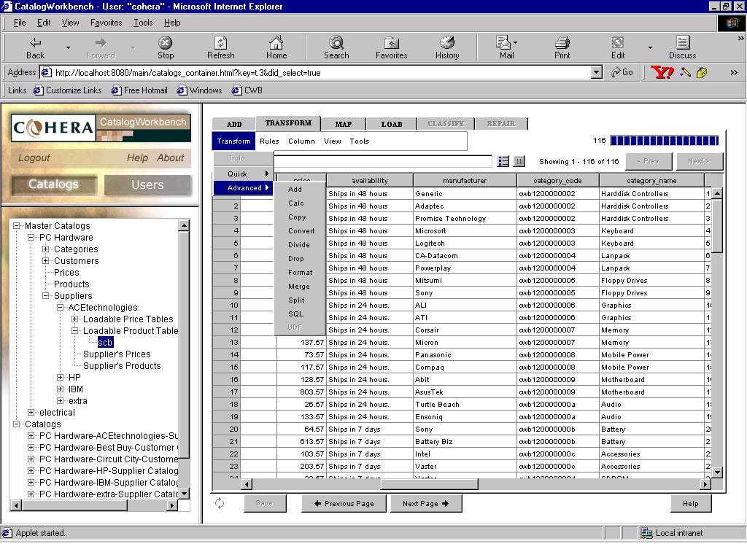Choose Convert from the Advanced submenu
Screen dimensions: 747x560
tap(301, 231)
